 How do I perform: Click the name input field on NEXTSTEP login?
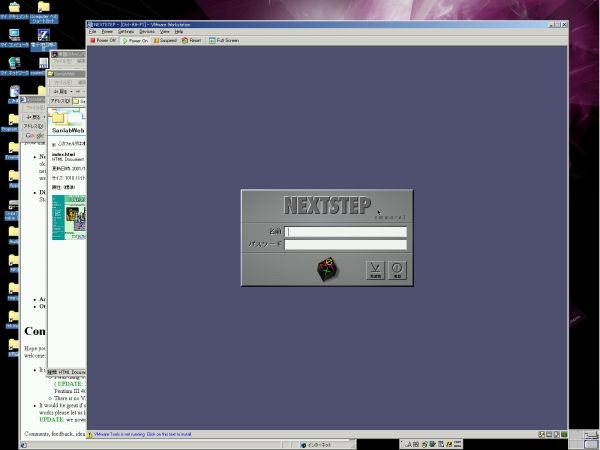(x=346, y=232)
